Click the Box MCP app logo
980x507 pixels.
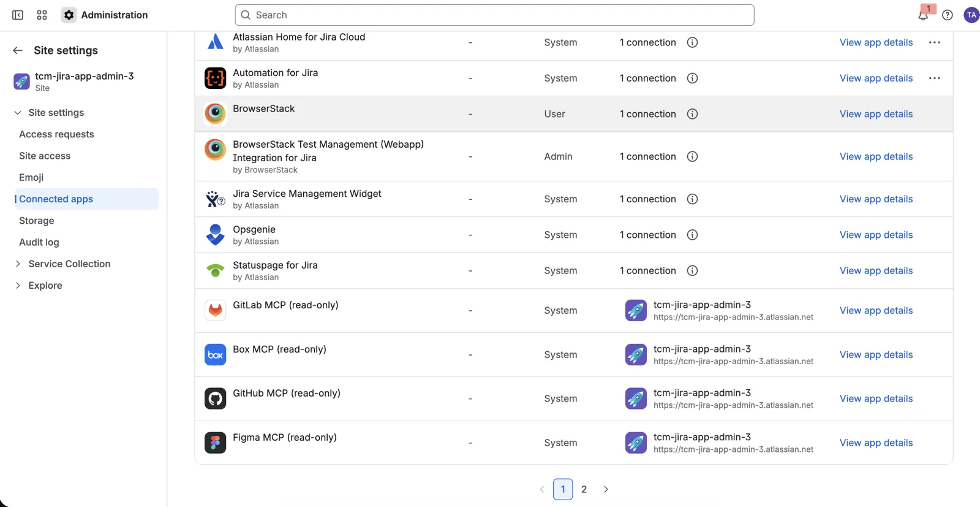[x=215, y=354]
